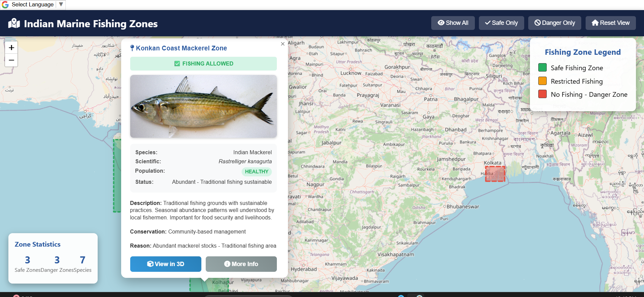Click the scientific name Rastrelliger kanagurta
The image size is (644, 297).
[245, 162]
